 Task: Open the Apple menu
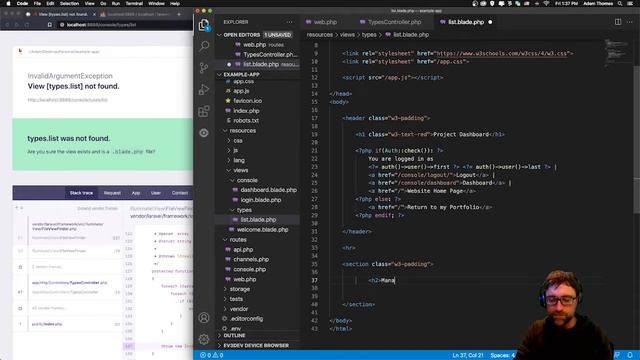(x=8, y=4)
